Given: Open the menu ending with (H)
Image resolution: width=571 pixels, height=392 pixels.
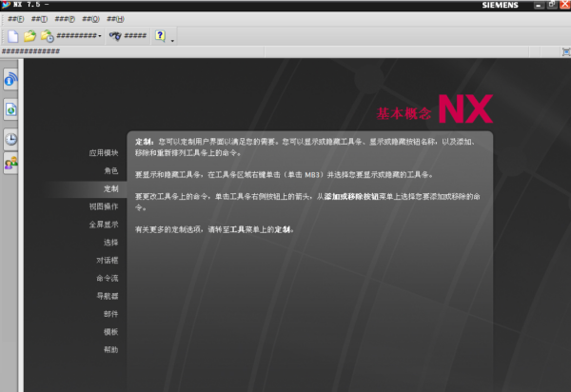Looking at the screenshot, I should [x=114, y=19].
